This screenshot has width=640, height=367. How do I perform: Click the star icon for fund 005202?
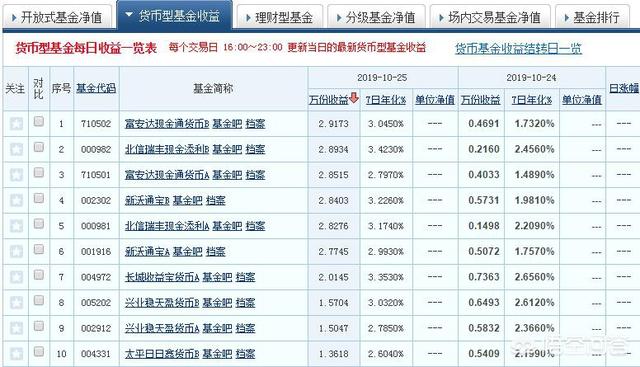click(x=16, y=302)
